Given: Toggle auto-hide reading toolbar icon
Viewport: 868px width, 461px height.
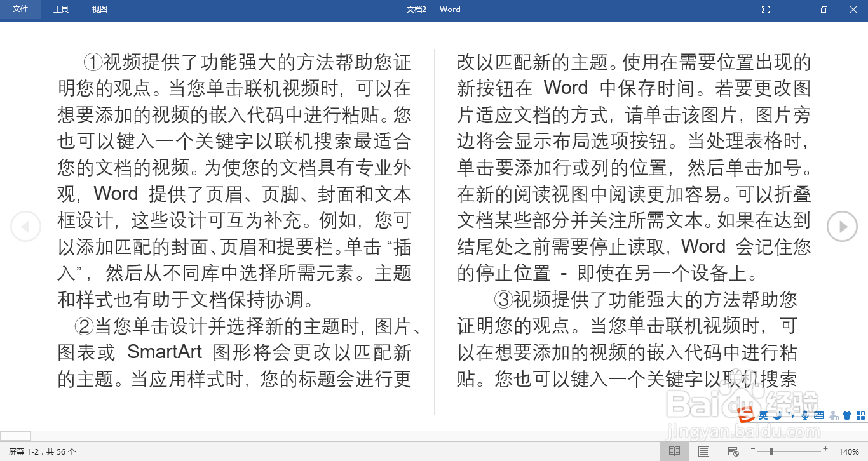Looking at the screenshot, I should pyautogui.click(x=766, y=10).
